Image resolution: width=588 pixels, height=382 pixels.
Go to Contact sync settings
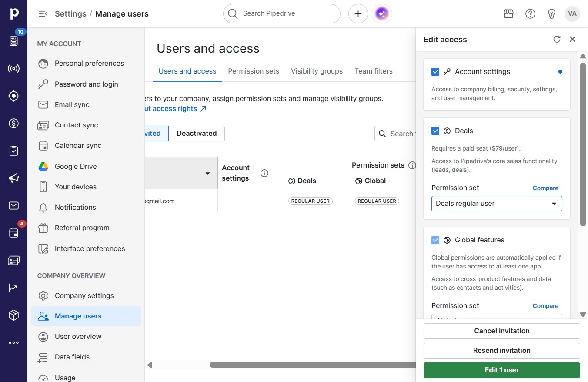coord(86,125)
